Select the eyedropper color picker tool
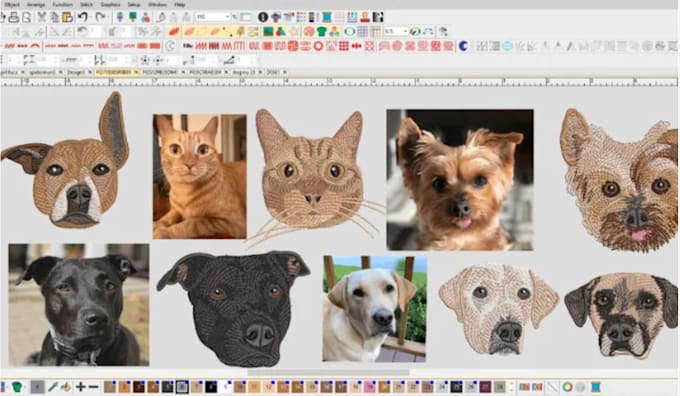The width and height of the screenshot is (680, 396). click(52, 386)
